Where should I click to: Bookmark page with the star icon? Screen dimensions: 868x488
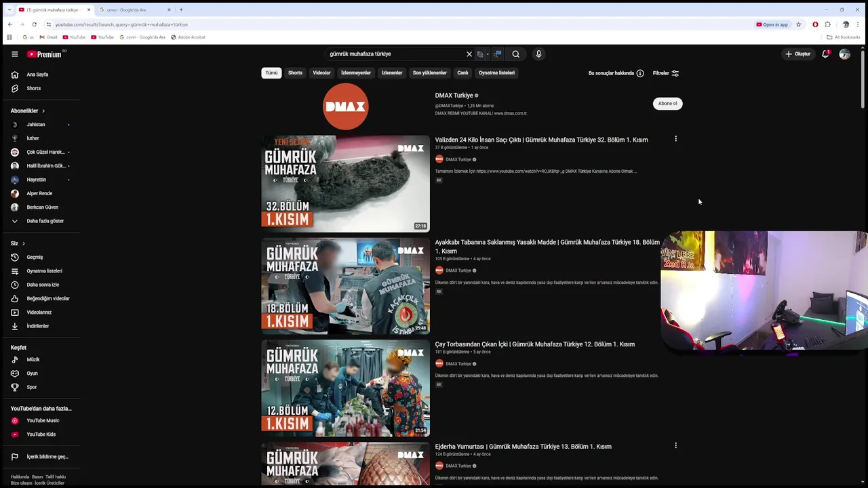(798, 24)
